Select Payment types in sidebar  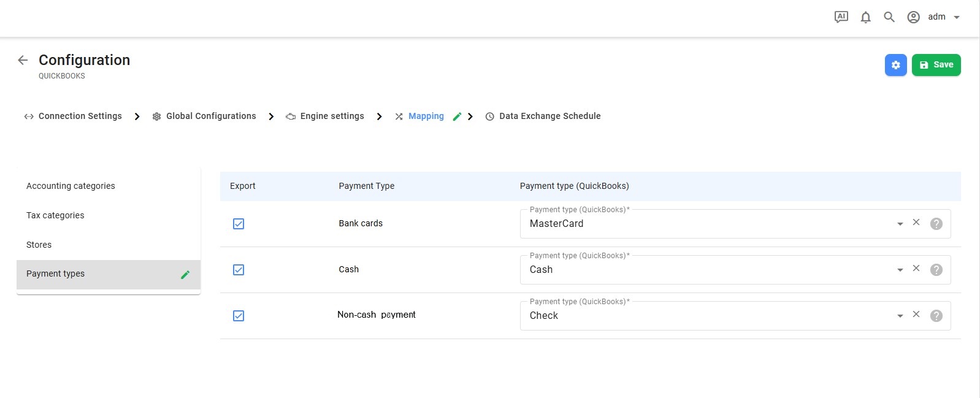(109, 274)
